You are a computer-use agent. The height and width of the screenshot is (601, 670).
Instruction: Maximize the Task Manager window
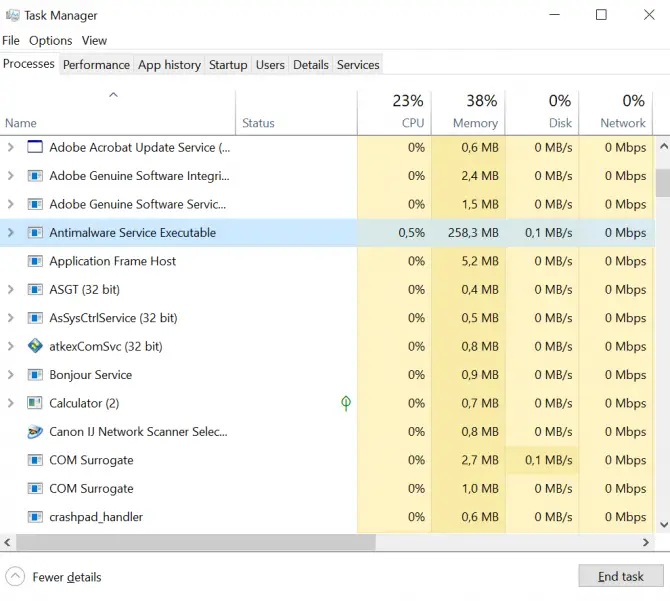[601, 15]
